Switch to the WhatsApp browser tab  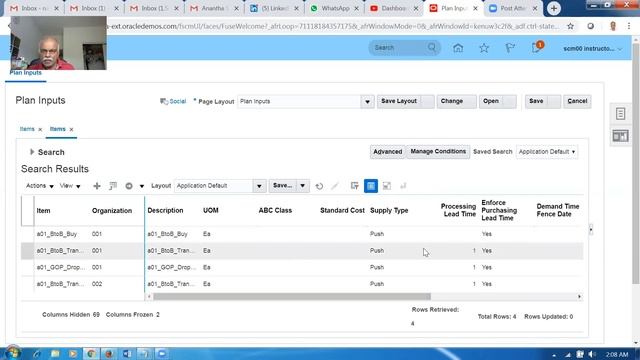point(335,8)
